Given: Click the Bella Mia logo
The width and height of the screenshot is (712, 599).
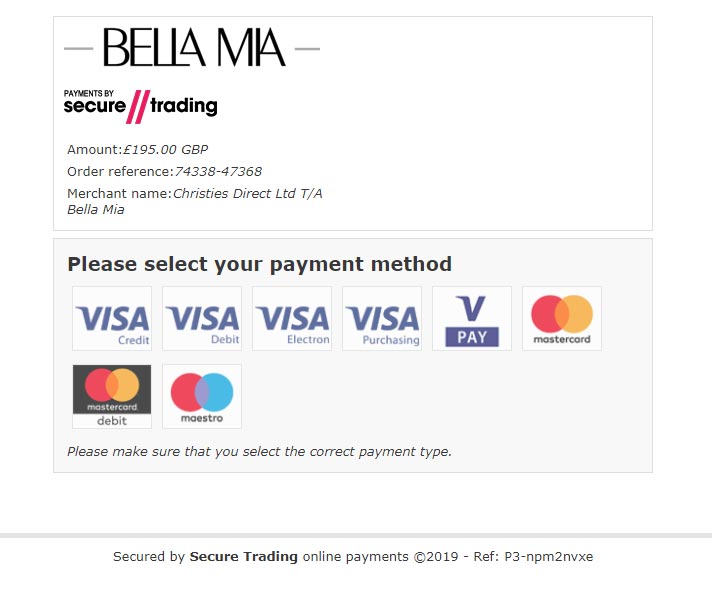Looking at the screenshot, I should pyautogui.click(x=192, y=47).
